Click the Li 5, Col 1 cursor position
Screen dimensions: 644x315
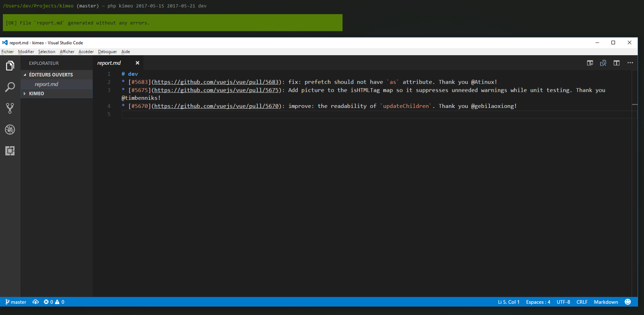click(x=509, y=302)
